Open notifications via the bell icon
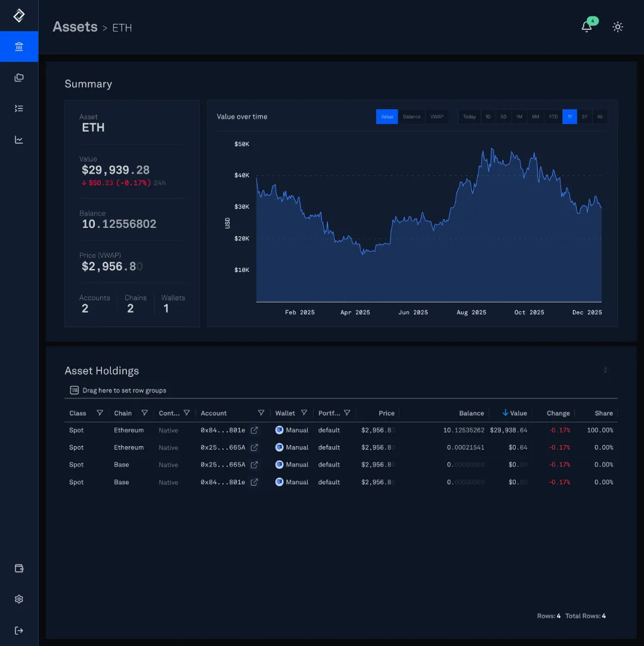 (x=587, y=27)
